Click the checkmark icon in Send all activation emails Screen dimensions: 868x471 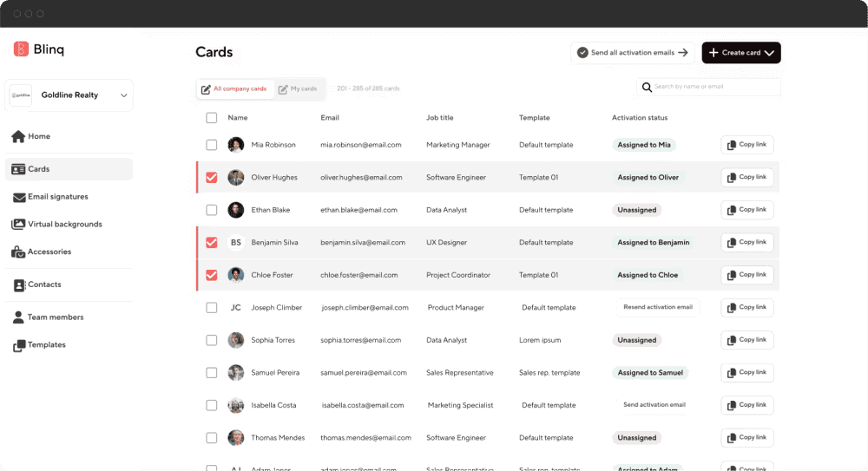pos(582,53)
